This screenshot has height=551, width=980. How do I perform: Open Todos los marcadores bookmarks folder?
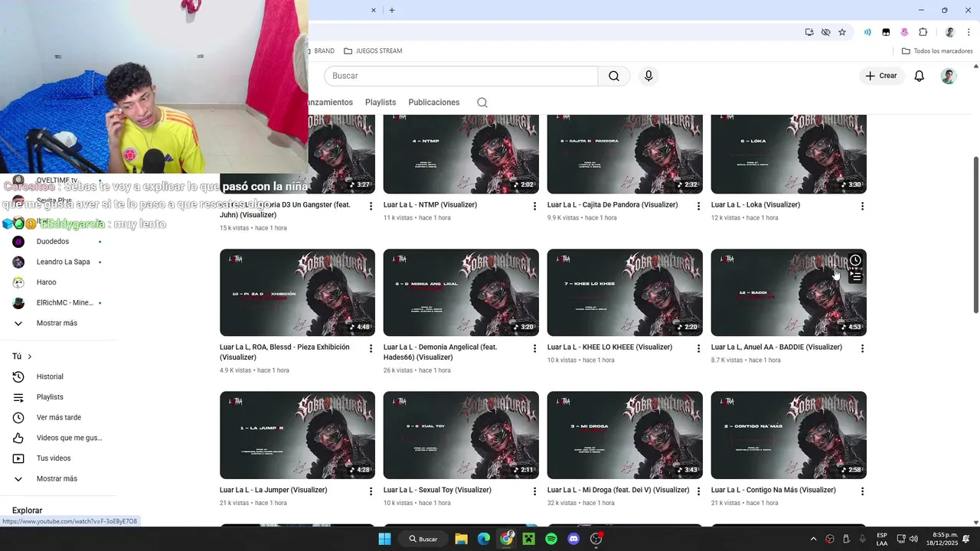tap(937, 51)
